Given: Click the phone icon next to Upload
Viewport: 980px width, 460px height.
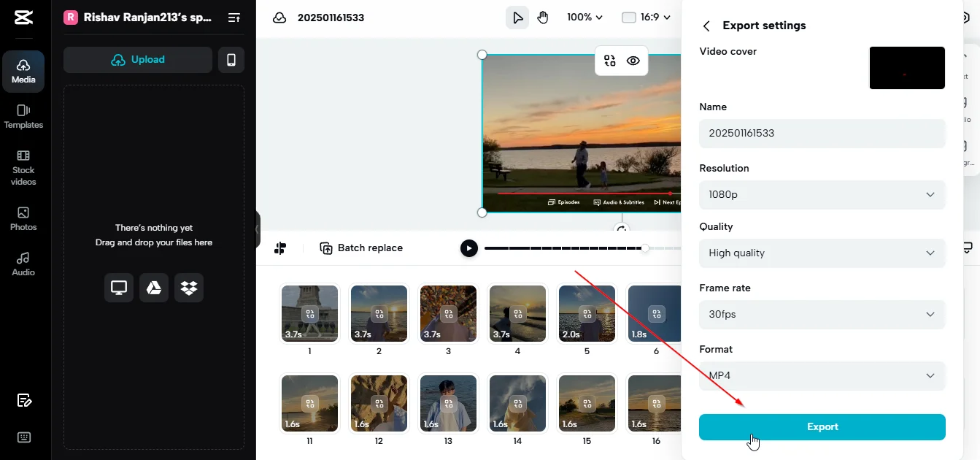Looking at the screenshot, I should (231, 59).
